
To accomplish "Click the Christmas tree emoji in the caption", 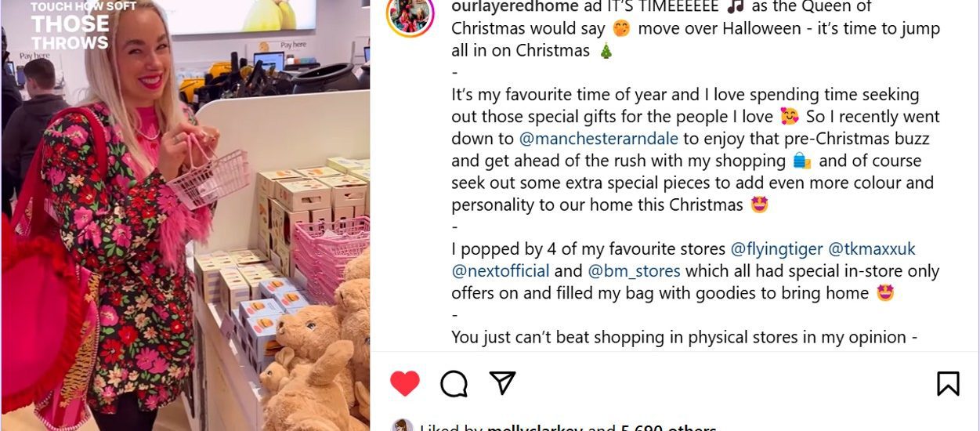I will pyautogui.click(x=606, y=51).
